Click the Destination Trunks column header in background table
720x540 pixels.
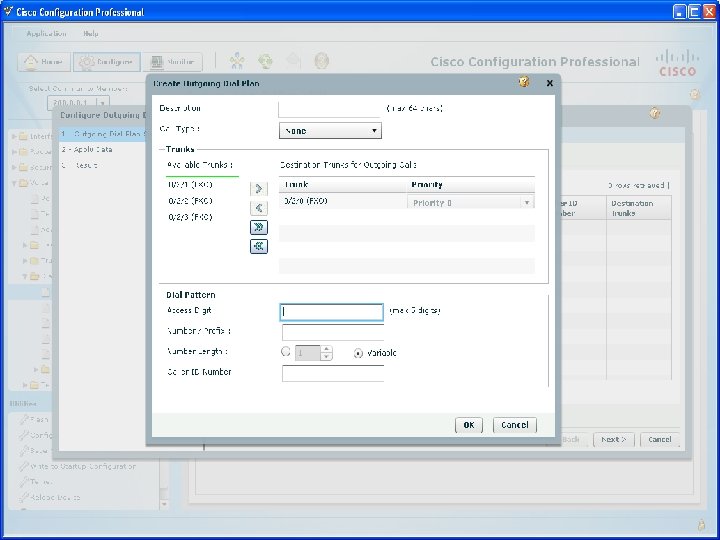[639, 208]
